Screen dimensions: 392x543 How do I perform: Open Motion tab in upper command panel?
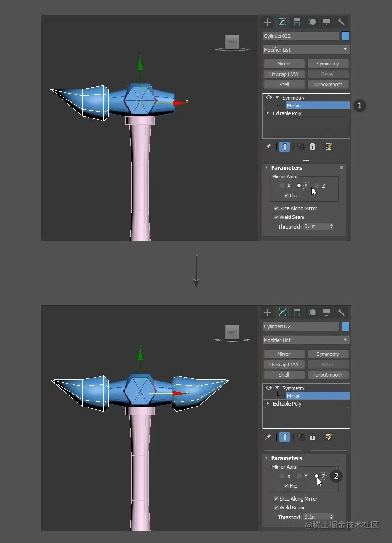[312, 22]
